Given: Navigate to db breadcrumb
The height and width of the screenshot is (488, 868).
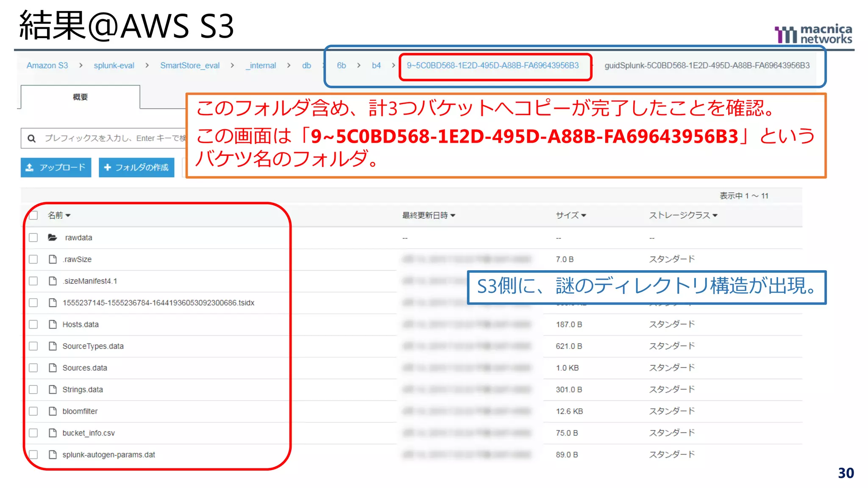Looking at the screenshot, I should coord(306,66).
